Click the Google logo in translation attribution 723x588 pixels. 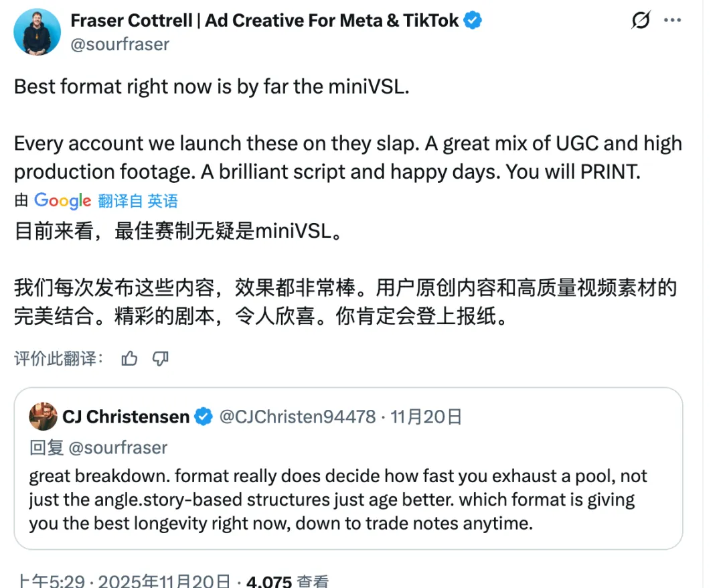tap(63, 201)
